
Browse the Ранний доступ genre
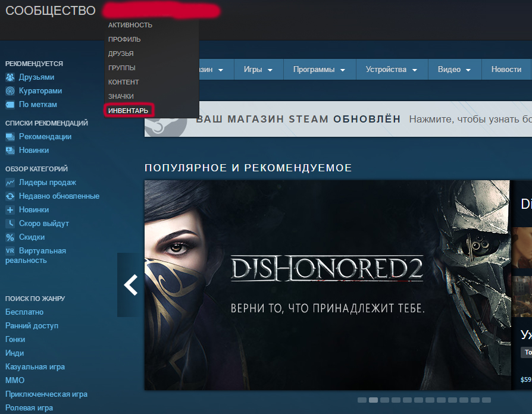tap(32, 326)
